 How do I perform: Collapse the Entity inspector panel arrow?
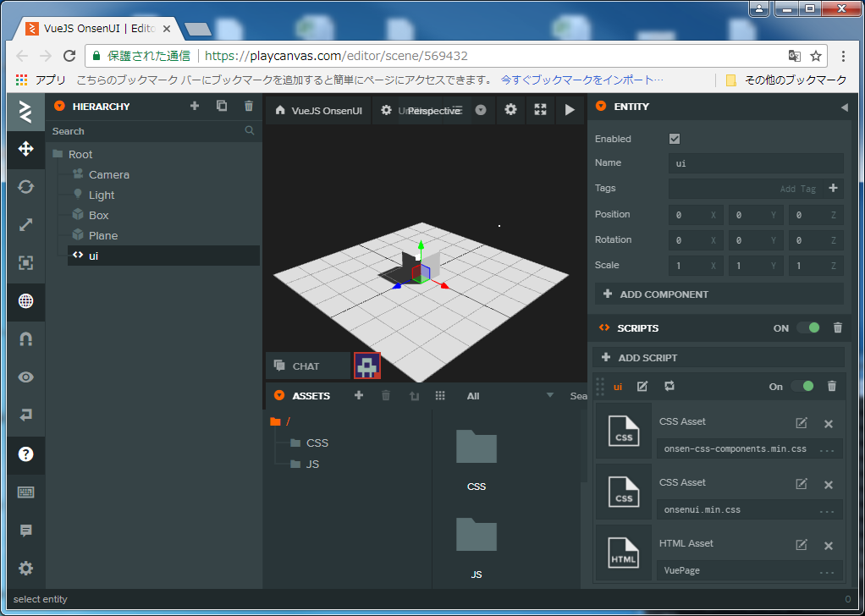coord(844,107)
